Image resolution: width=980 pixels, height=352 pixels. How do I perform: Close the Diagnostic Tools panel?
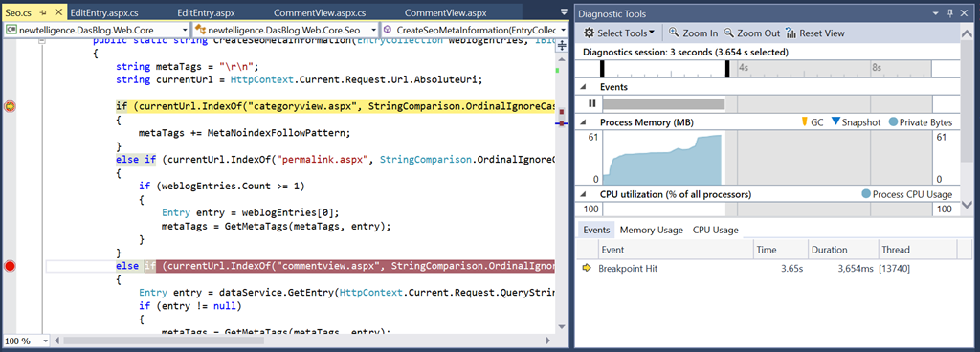click(x=965, y=13)
